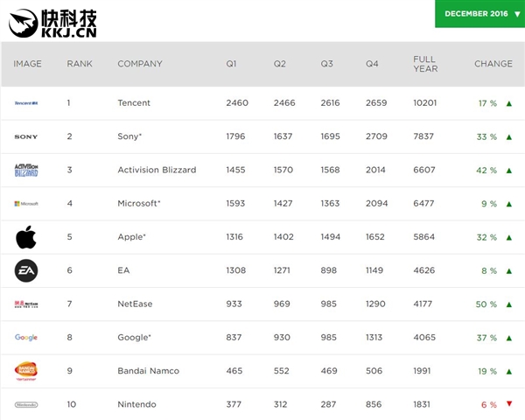Screen dimensions: 525x420
Task: Click the red down arrow for Nintendo
Action: (509, 403)
